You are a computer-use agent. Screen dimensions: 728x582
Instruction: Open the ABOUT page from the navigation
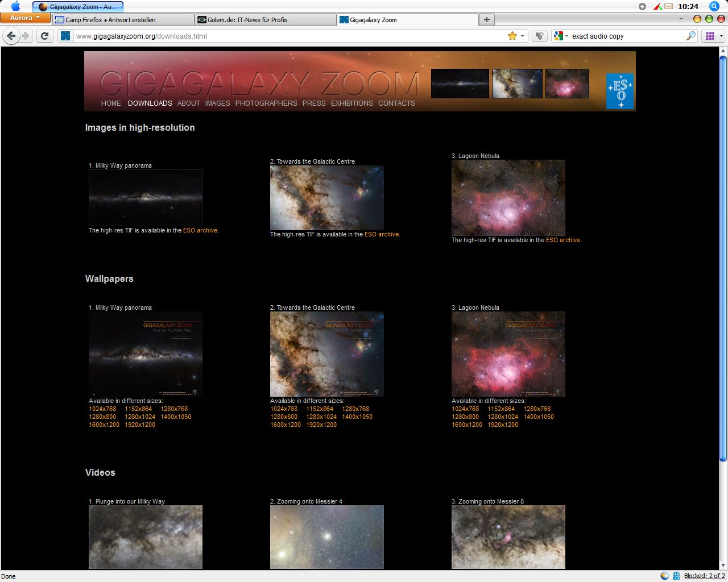coord(189,103)
